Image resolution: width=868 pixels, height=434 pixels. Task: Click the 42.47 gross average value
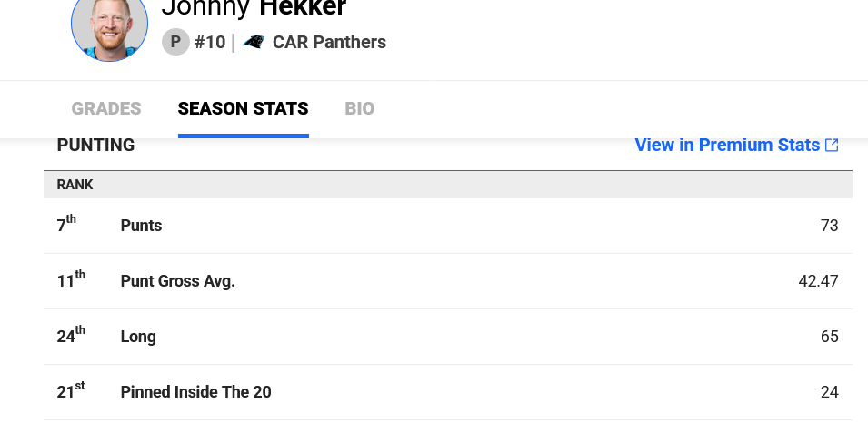[x=818, y=281]
